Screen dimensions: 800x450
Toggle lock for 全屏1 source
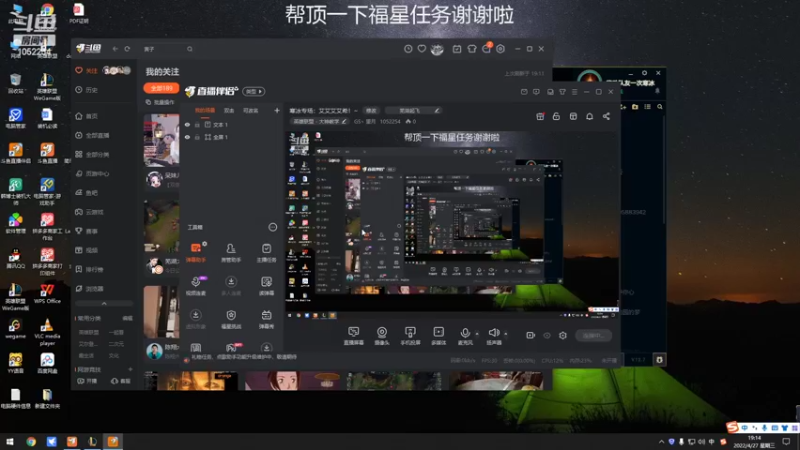point(197,137)
